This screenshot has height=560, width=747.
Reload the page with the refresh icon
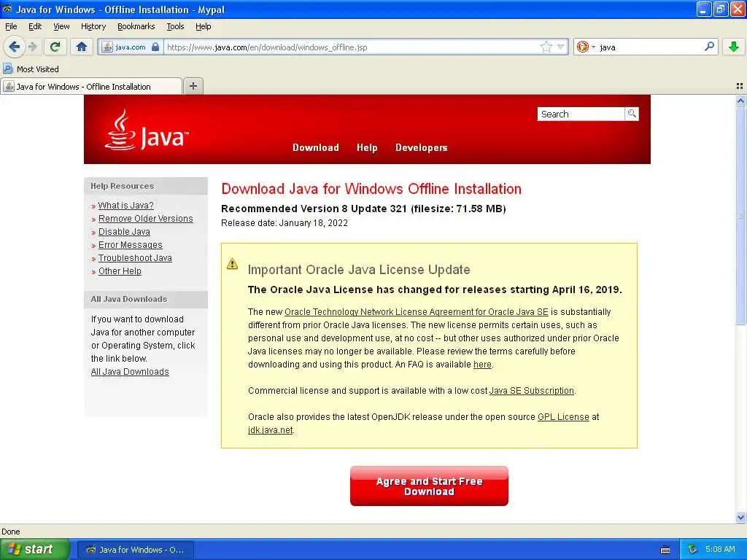55,47
